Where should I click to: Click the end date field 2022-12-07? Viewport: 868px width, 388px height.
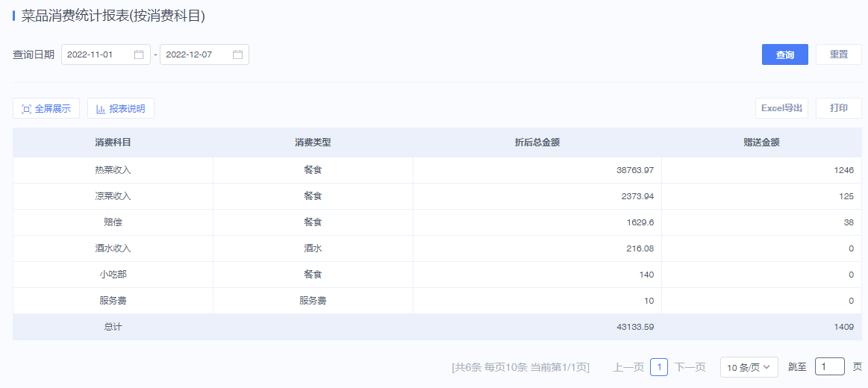click(204, 54)
